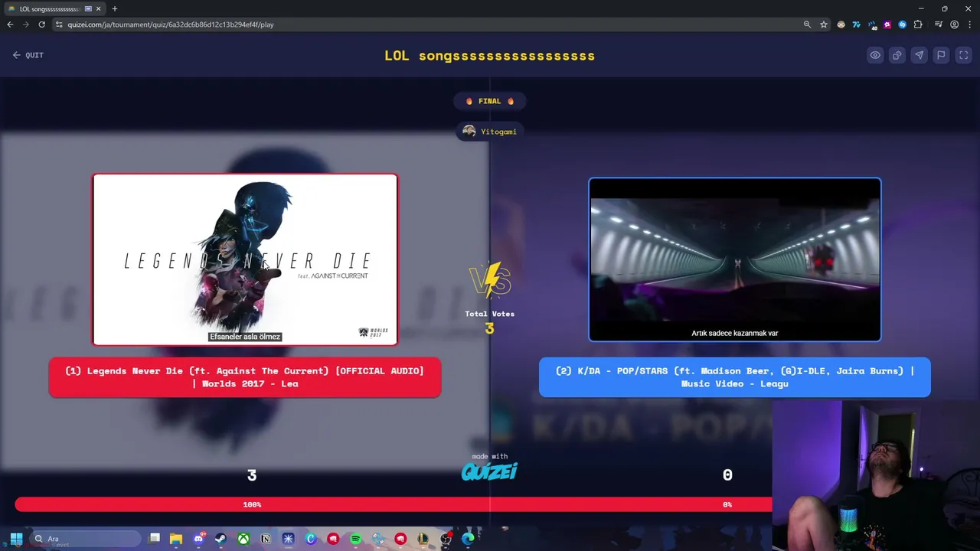Open Notion from the taskbar

click(x=266, y=539)
